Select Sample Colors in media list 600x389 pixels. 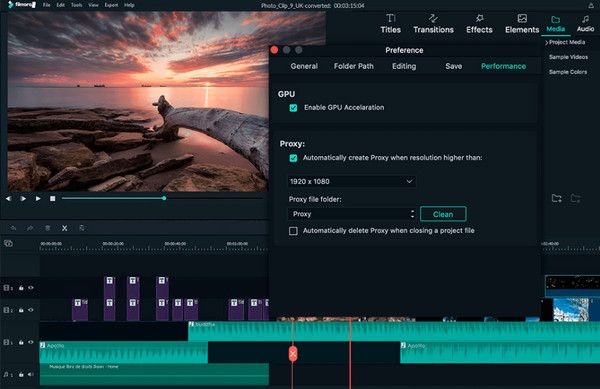(568, 72)
